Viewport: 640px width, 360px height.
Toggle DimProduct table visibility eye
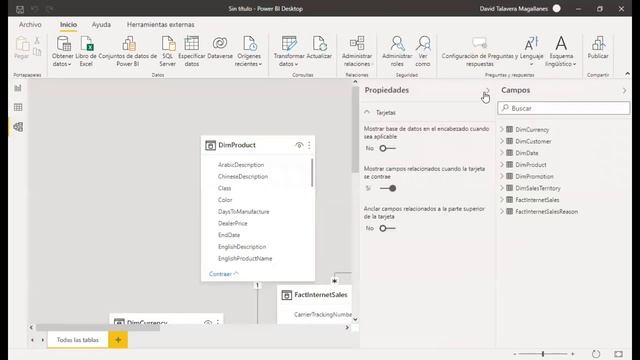[299, 145]
